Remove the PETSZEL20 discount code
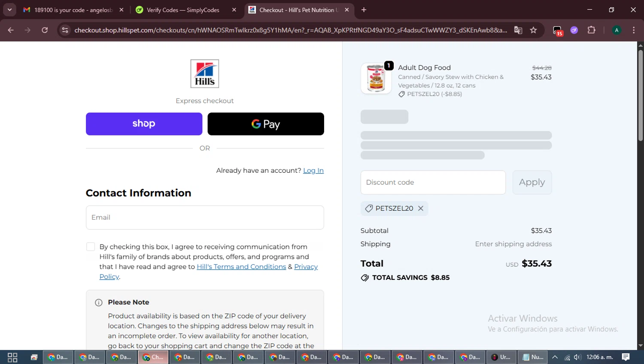The height and width of the screenshot is (364, 644). tap(421, 208)
